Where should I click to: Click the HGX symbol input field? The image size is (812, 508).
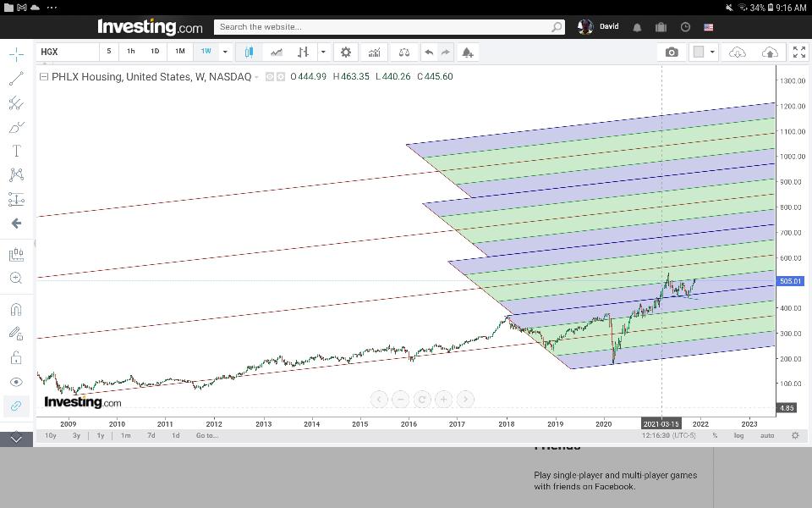68,52
